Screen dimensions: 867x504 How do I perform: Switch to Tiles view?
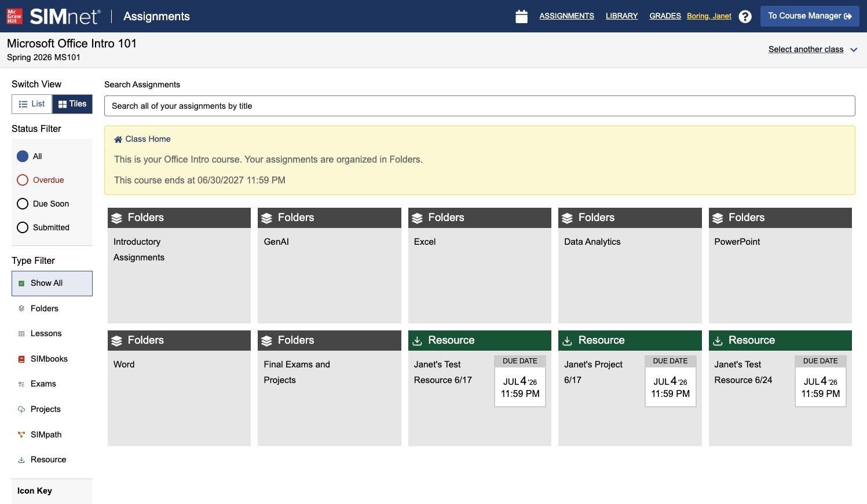pos(72,104)
